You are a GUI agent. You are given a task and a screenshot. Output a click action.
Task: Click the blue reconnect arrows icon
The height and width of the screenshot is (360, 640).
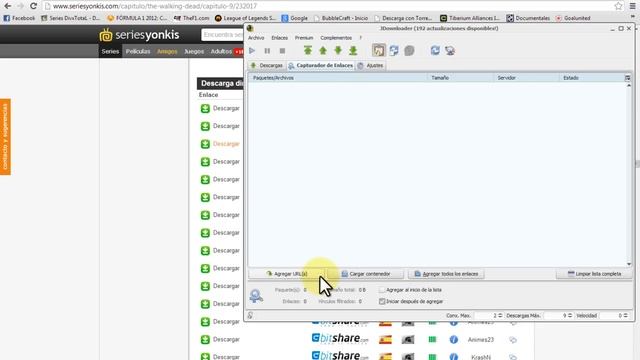point(435,50)
